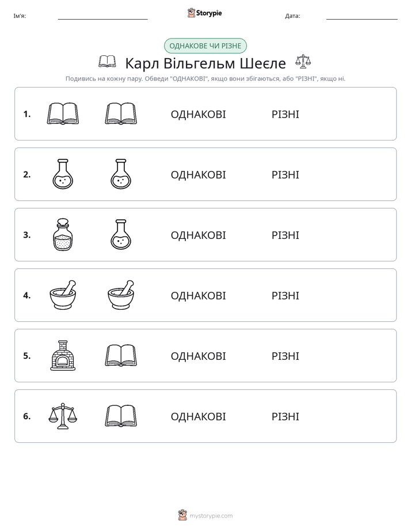The height and width of the screenshot is (532, 411).
Task: Click the balance scales icon in row 6
Action: [63, 416]
